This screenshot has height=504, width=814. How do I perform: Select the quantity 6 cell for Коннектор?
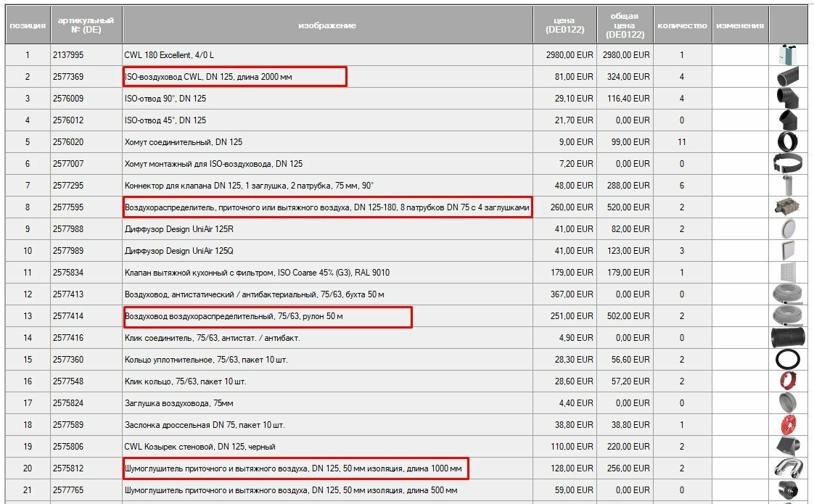point(682,186)
